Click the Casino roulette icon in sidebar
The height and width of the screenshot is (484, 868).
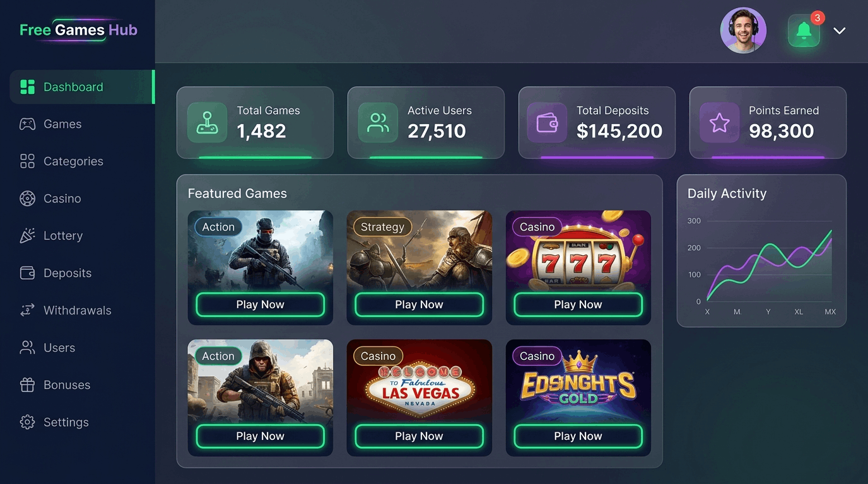(28, 198)
